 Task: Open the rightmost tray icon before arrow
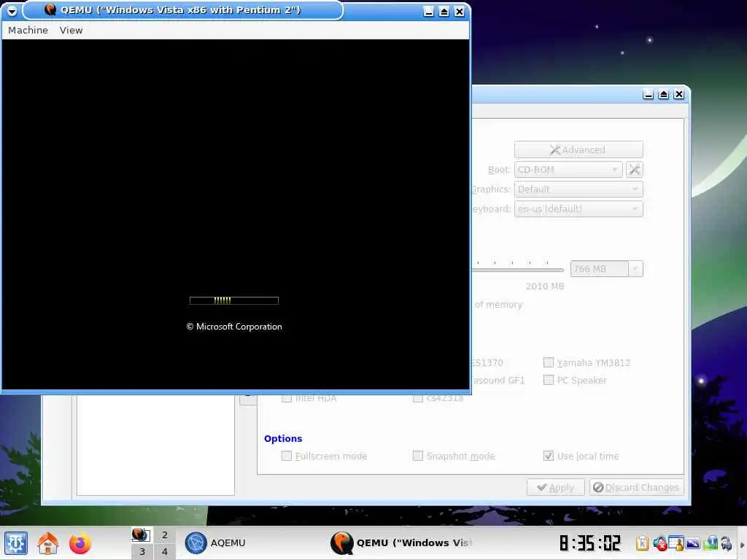click(x=726, y=542)
